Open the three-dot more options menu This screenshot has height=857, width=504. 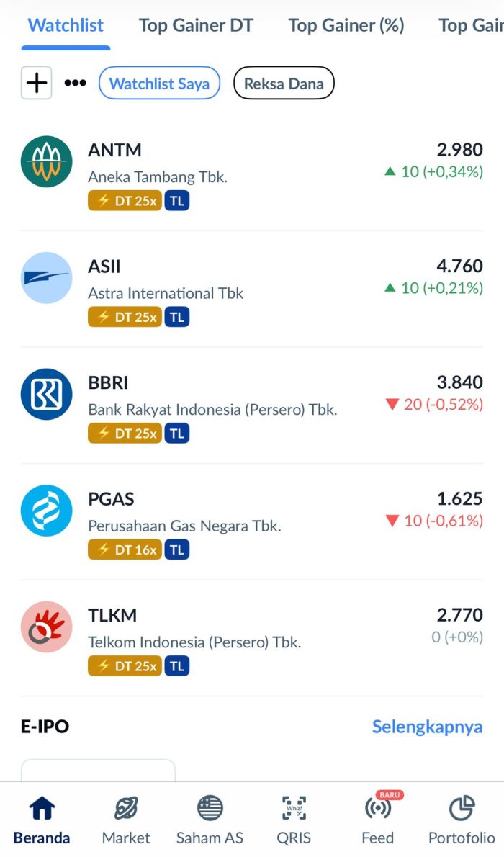pos(75,83)
